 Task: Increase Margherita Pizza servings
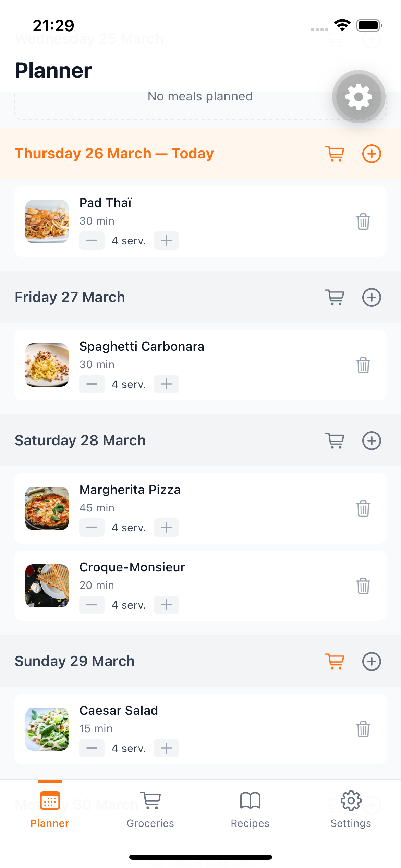[167, 527]
